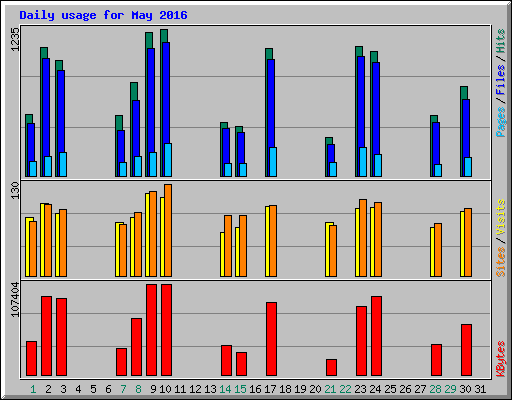Click the yellow sites bar for day 21
The height and width of the screenshot is (400, 512).
(x=327, y=249)
